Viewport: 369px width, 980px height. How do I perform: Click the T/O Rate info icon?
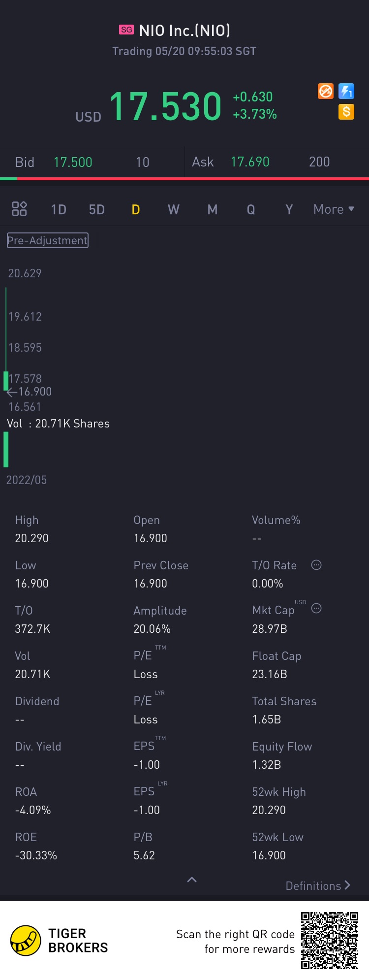316,565
